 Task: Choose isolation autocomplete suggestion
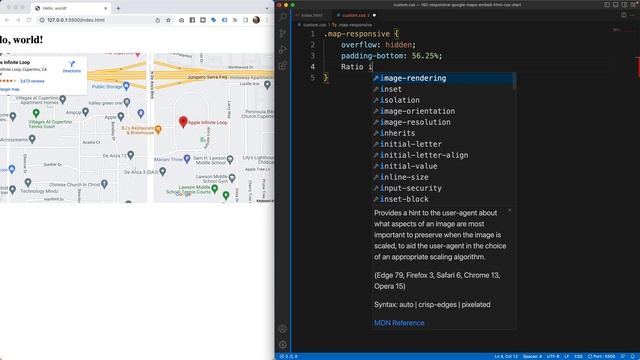click(x=443, y=100)
